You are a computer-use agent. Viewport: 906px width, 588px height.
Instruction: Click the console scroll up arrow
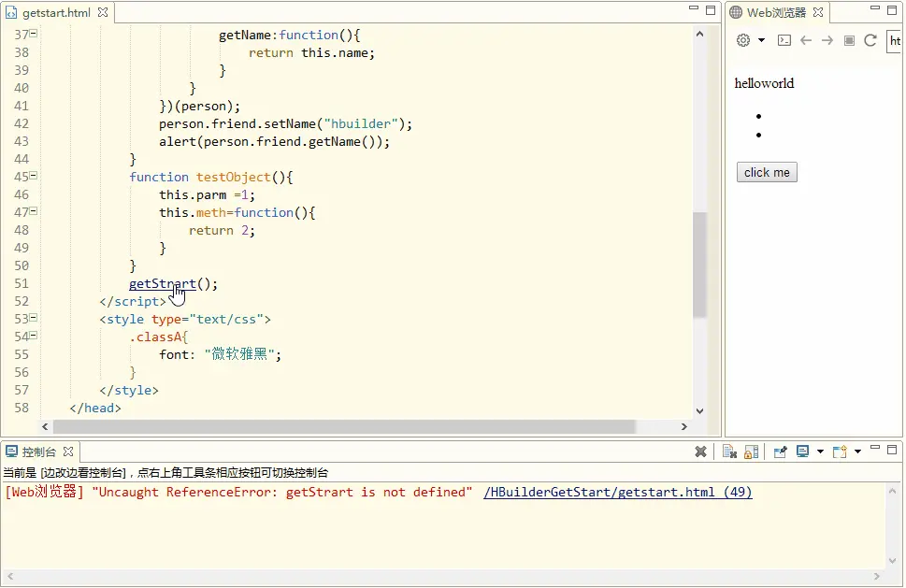click(893, 492)
